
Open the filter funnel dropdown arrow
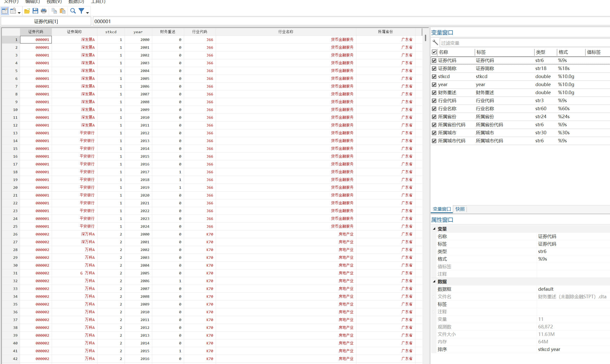coord(87,13)
